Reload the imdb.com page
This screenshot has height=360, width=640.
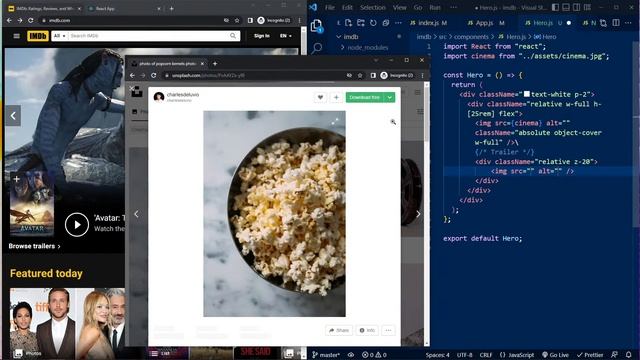click(31, 20)
